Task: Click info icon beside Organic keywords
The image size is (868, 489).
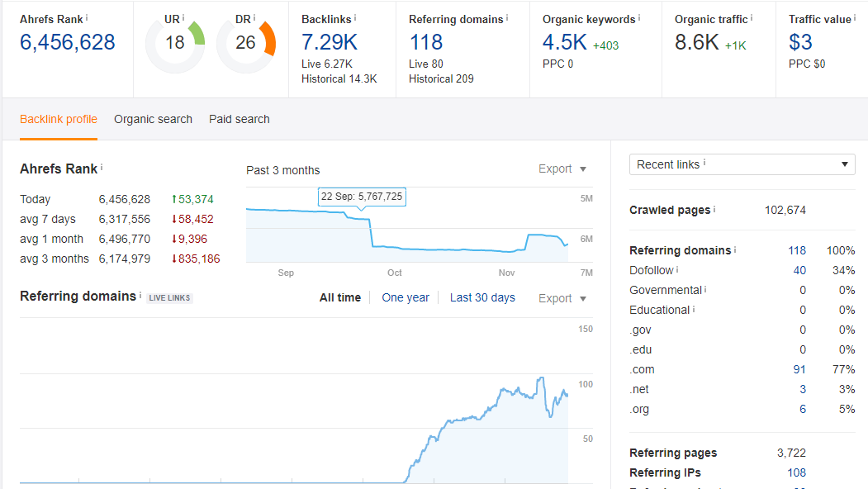Action: point(640,17)
